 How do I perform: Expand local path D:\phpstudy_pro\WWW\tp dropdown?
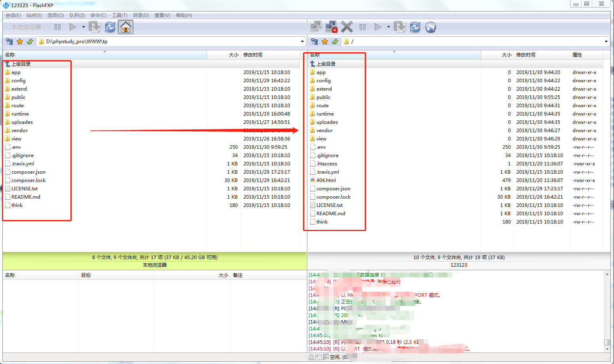click(x=302, y=42)
